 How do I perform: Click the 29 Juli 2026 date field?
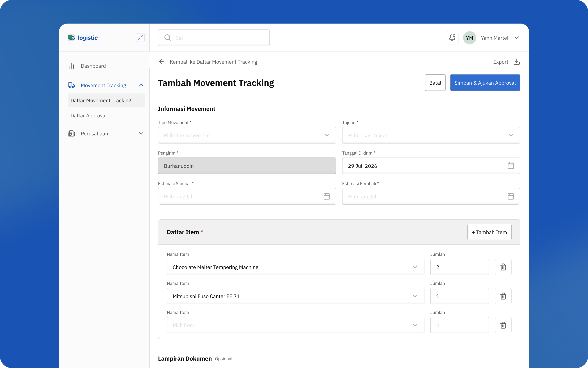[431, 166]
